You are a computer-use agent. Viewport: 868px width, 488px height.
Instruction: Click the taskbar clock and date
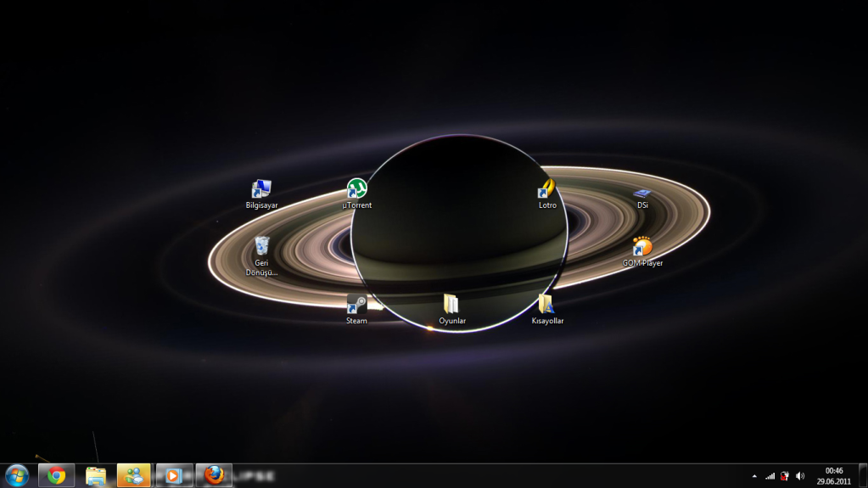pyautogui.click(x=833, y=475)
